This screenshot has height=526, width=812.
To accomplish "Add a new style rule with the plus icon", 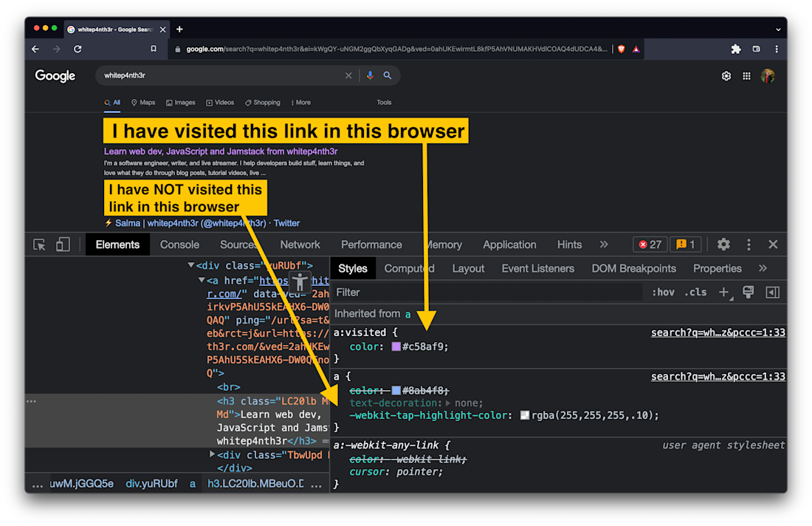I will point(722,292).
